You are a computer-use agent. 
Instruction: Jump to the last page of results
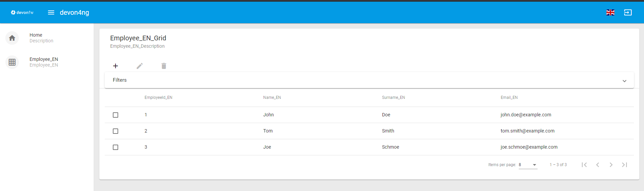tap(624, 165)
